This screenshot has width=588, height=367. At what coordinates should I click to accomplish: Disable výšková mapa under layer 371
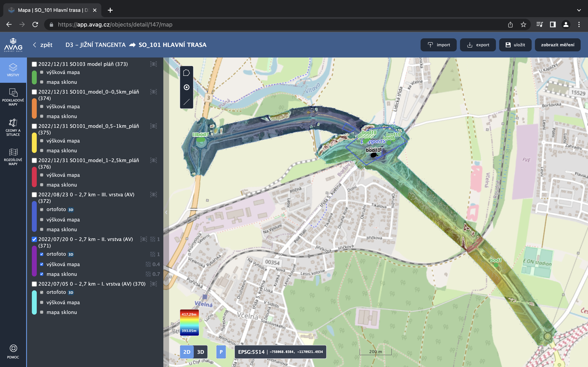pos(42,264)
